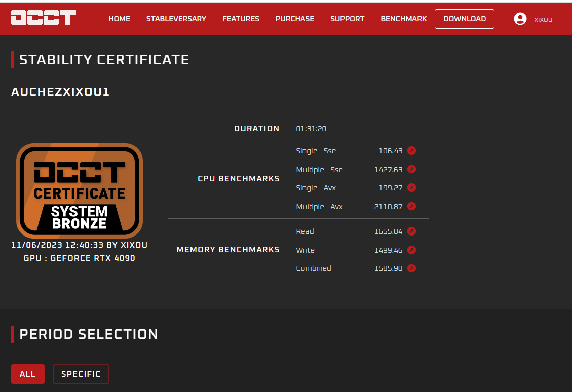Select the ALL period option
Image resolution: width=572 pixels, height=392 pixels.
pos(27,374)
